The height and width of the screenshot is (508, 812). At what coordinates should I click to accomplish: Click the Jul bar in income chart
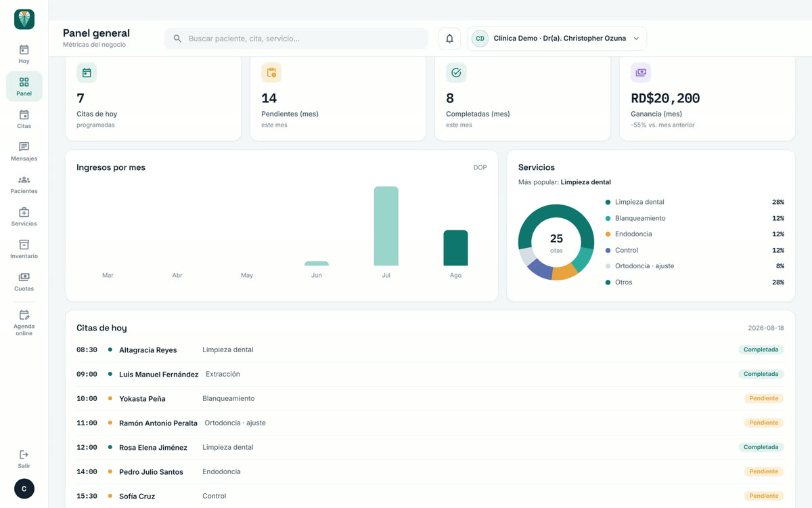pos(386,226)
